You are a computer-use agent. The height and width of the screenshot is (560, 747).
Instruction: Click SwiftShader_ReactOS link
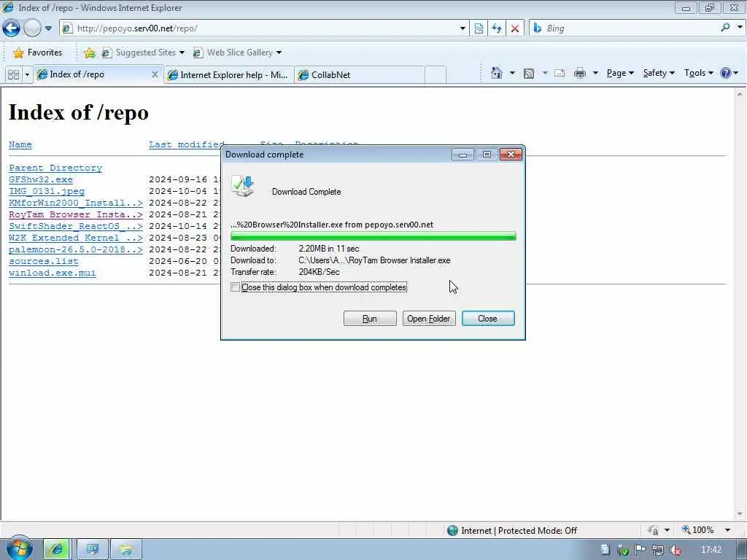76,227
